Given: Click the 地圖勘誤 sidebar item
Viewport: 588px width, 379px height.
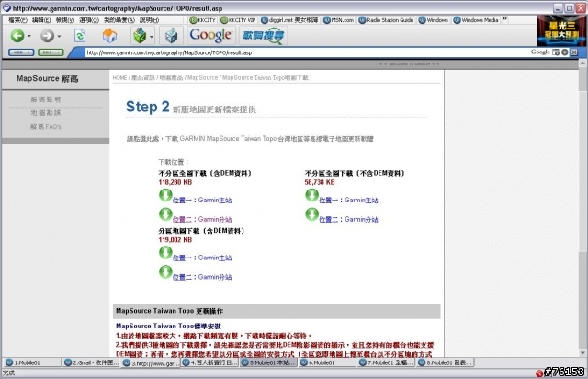Looking at the screenshot, I should [x=45, y=112].
